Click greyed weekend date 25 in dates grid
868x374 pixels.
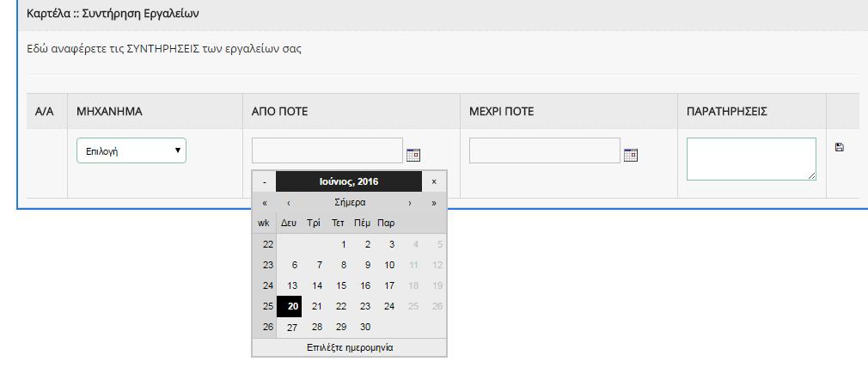coord(413,306)
